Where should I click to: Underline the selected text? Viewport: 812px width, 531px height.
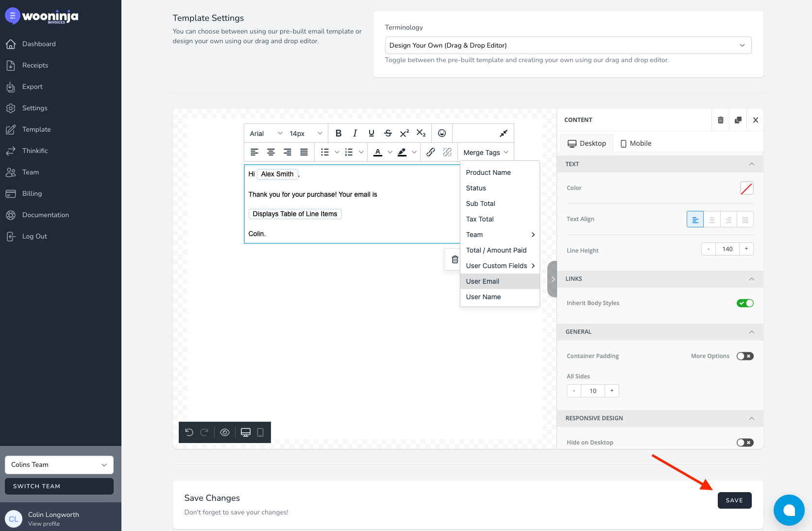tap(372, 133)
